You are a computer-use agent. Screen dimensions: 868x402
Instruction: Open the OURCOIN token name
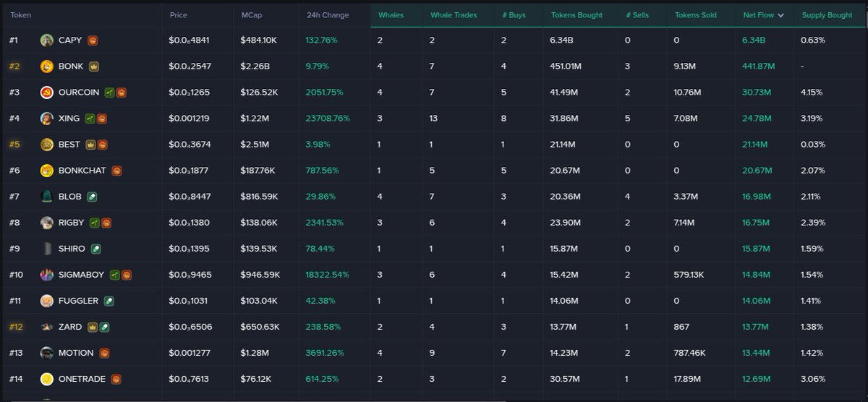pyautogui.click(x=79, y=93)
